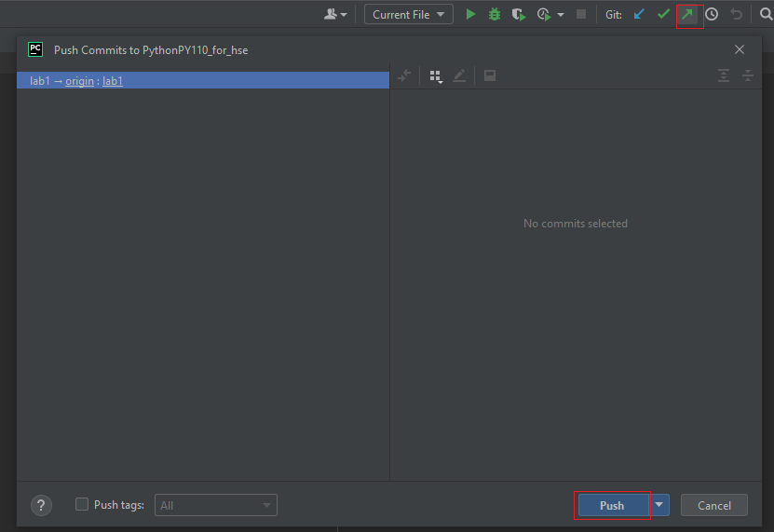Open the user account menu
Viewport: 774px width, 532px height.
[335, 15]
